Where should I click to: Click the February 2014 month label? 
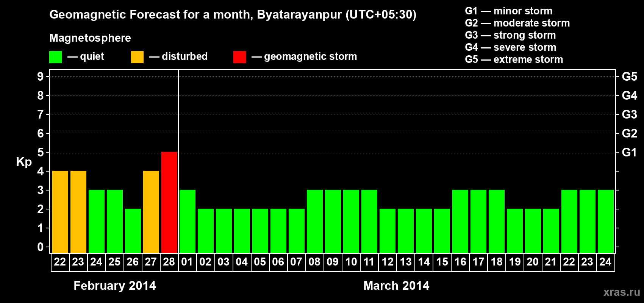point(115,285)
